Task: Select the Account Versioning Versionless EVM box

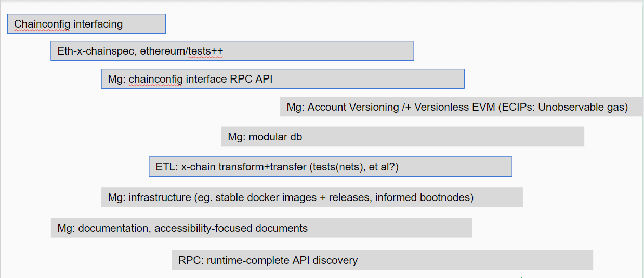Action: click(462, 107)
